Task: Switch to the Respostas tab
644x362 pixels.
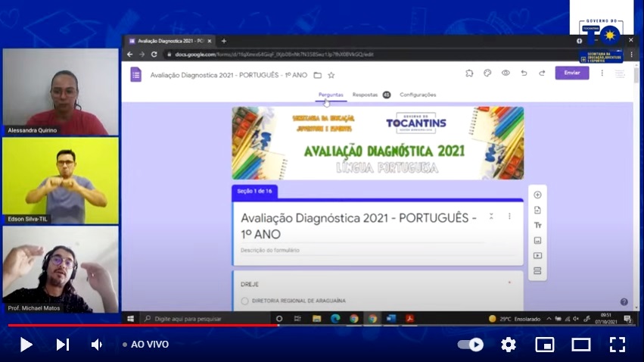Action: (x=365, y=95)
